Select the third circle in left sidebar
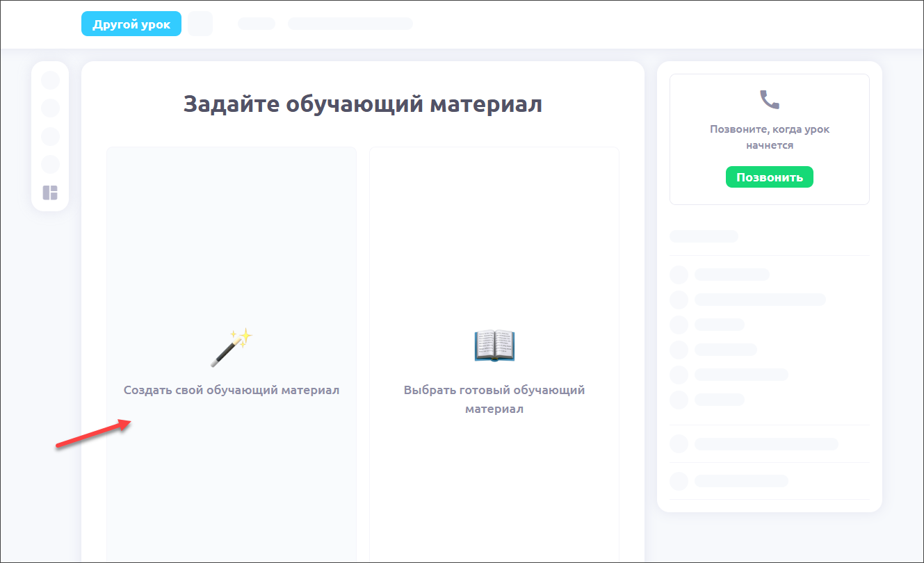The width and height of the screenshot is (924, 563). [50, 136]
